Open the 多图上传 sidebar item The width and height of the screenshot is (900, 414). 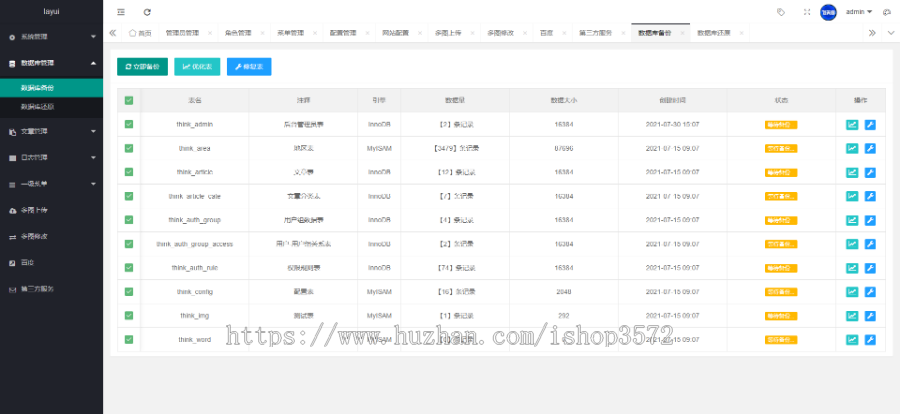[52, 211]
